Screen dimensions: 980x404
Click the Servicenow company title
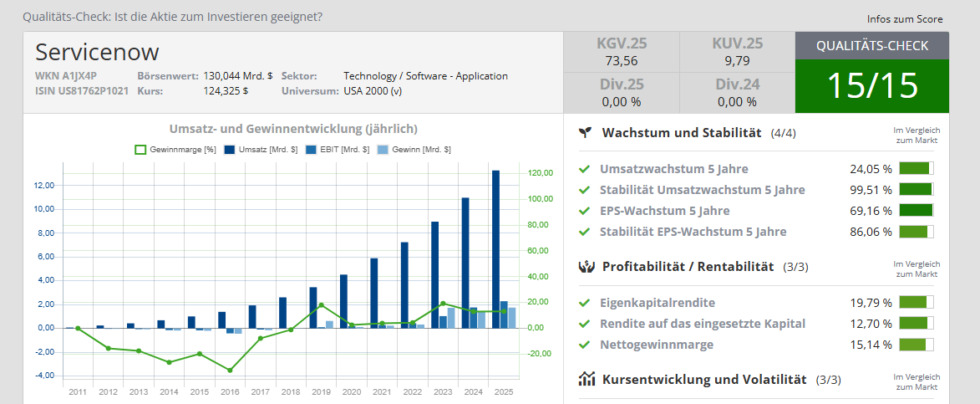[97, 52]
